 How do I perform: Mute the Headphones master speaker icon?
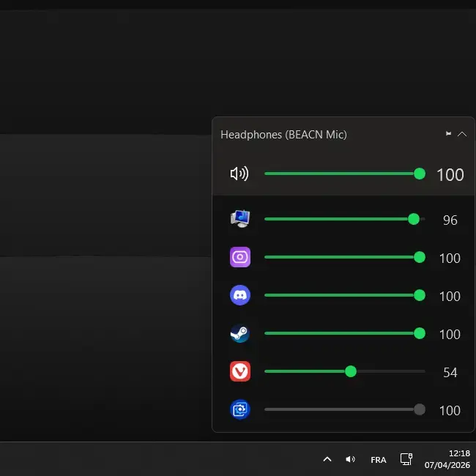239,174
